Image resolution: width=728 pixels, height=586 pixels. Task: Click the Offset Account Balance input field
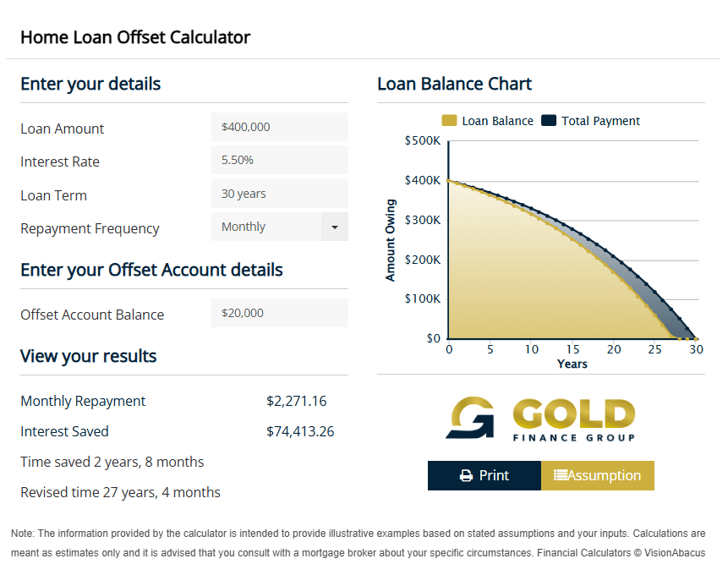point(279,313)
